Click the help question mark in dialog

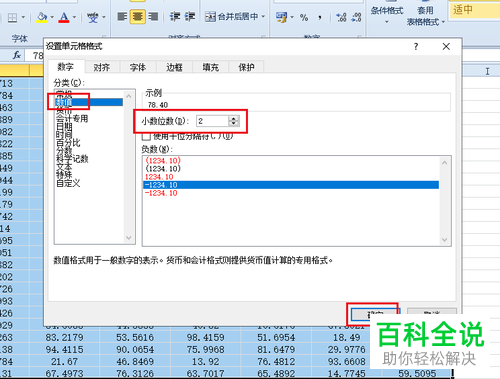click(x=416, y=47)
